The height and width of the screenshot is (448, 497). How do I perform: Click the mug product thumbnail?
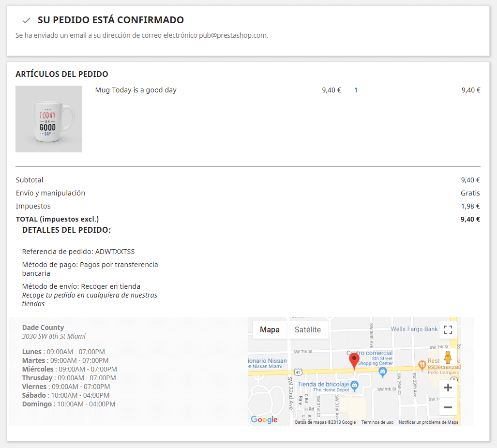click(x=48, y=119)
